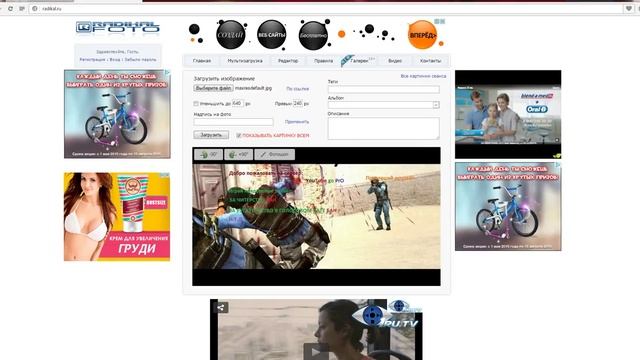Click the black 'Веб-сайты' banner circle
The image size is (640, 360).
271,35
